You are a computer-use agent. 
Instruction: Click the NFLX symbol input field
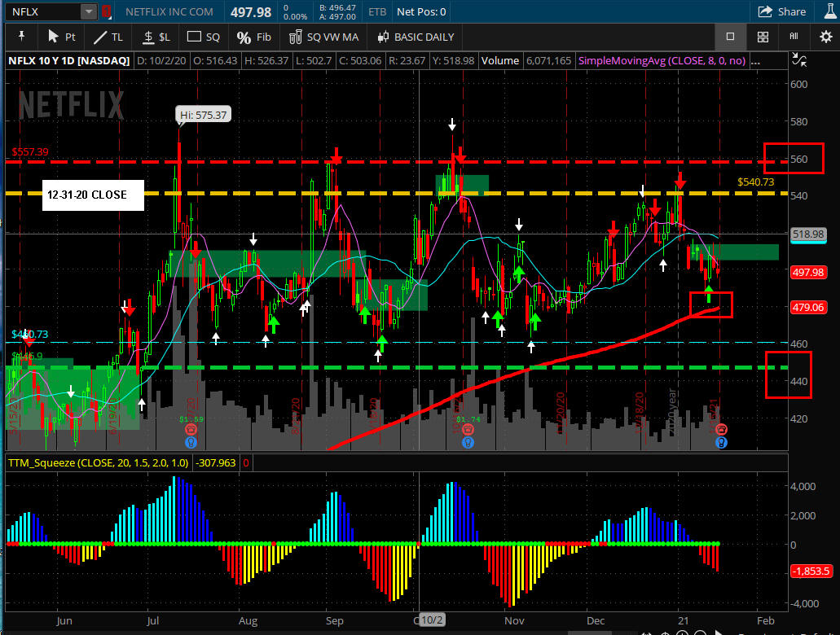[x=41, y=11]
